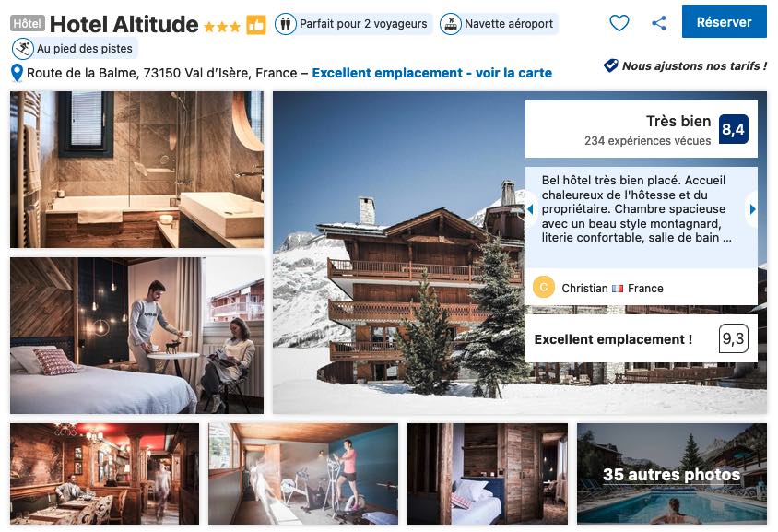View the fitness room photo
This screenshot has height=532, width=778.
coord(303,474)
